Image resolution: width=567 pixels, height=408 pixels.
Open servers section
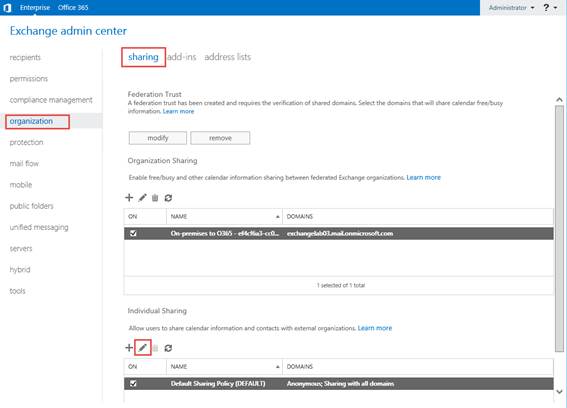click(x=21, y=248)
